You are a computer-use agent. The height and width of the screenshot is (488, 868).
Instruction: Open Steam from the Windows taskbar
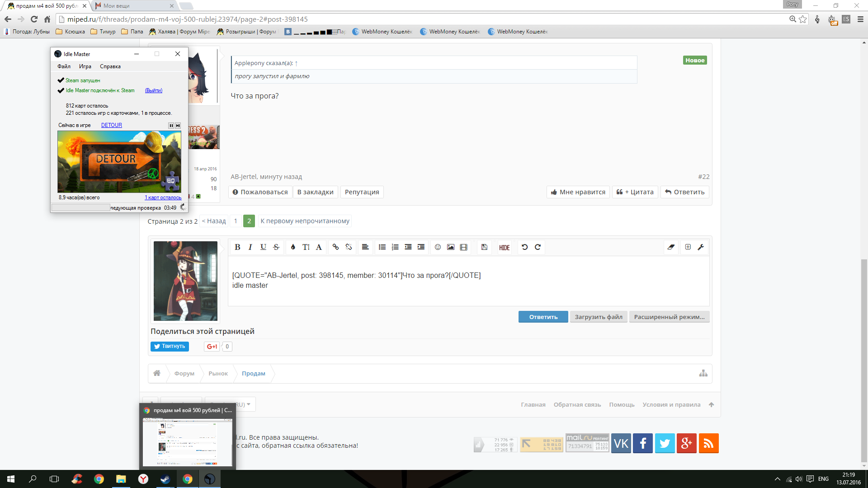click(x=165, y=479)
